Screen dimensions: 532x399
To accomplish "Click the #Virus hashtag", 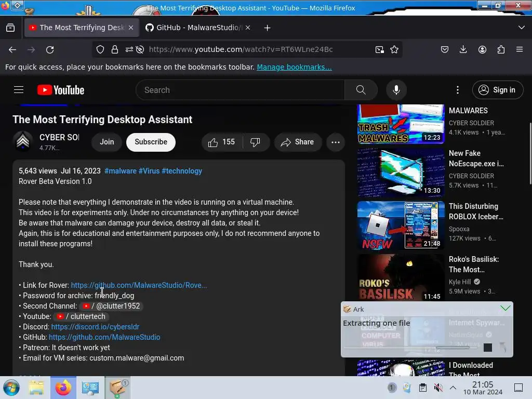I will click(x=149, y=170).
